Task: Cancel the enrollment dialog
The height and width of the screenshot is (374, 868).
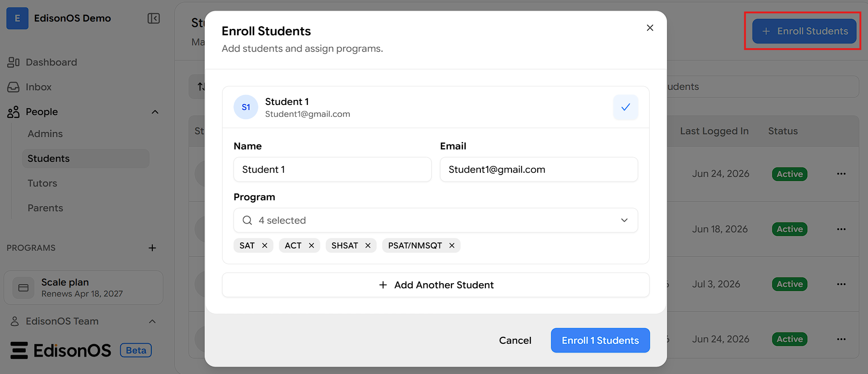Action: 515,341
